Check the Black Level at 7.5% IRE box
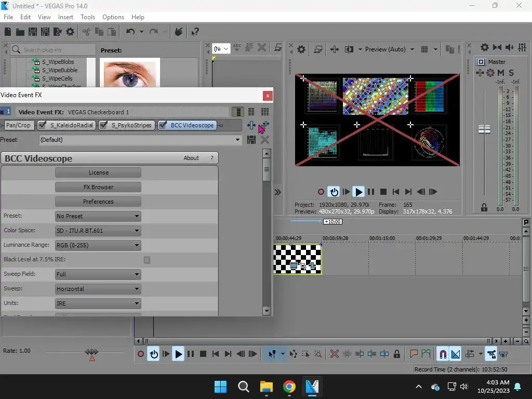Viewport: 532px width, 399px height. pos(147,260)
